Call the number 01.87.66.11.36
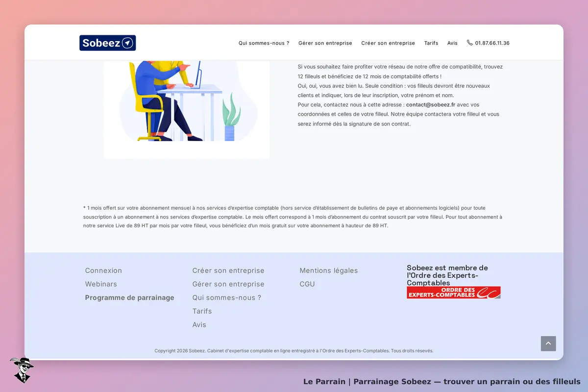Screen dimensions: 588x392 (492, 43)
